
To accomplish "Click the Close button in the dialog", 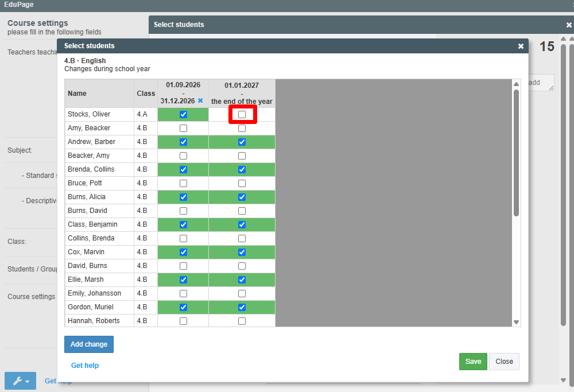I will [504, 362].
